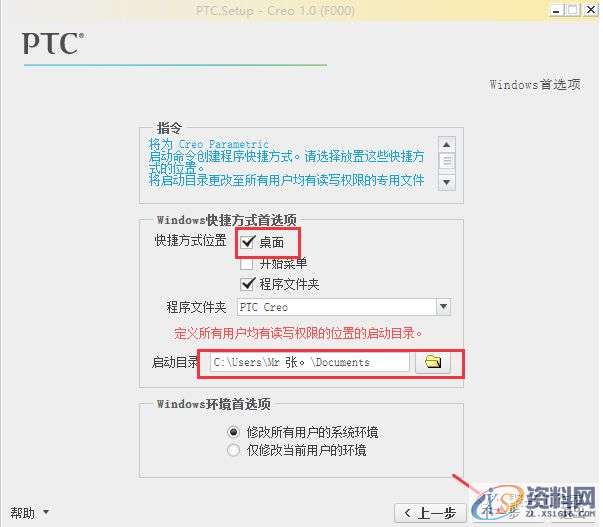Image resolution: width=603 pixels, height=527 pixels.
Task: Open the 帮助 help dropdown menu
Action: (x=29, y=512)
